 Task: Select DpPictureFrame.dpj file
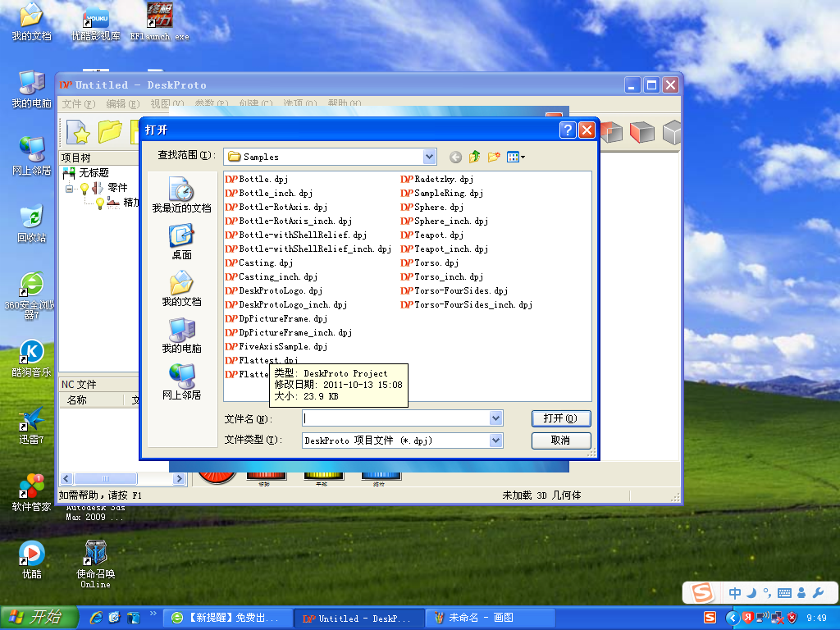(276, 318)
